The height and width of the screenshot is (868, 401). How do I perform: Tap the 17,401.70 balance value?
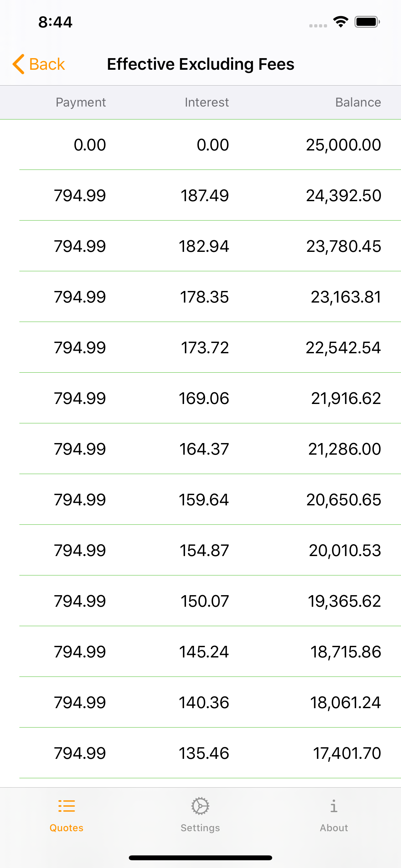coord(347,753)
